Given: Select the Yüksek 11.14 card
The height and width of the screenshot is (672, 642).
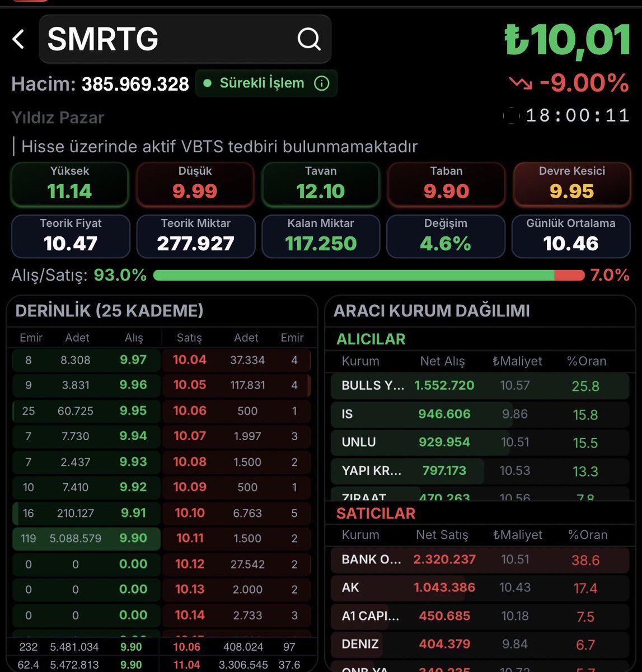Looking at the screenshot, I should click(69, 184).
